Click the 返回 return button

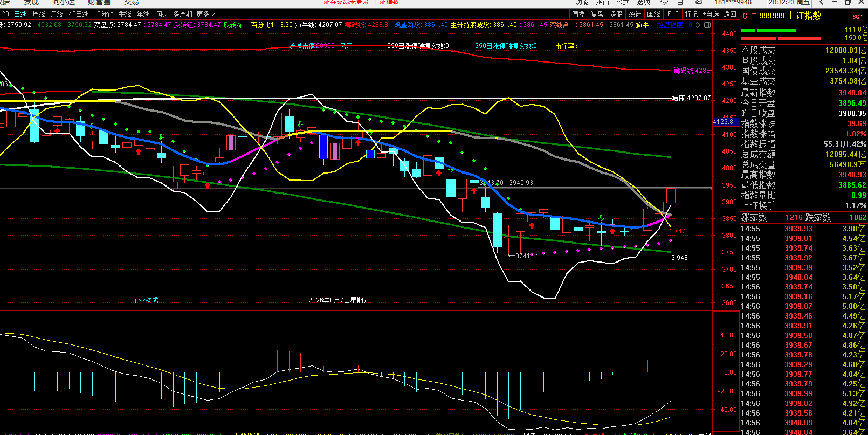tap(730, 14)
